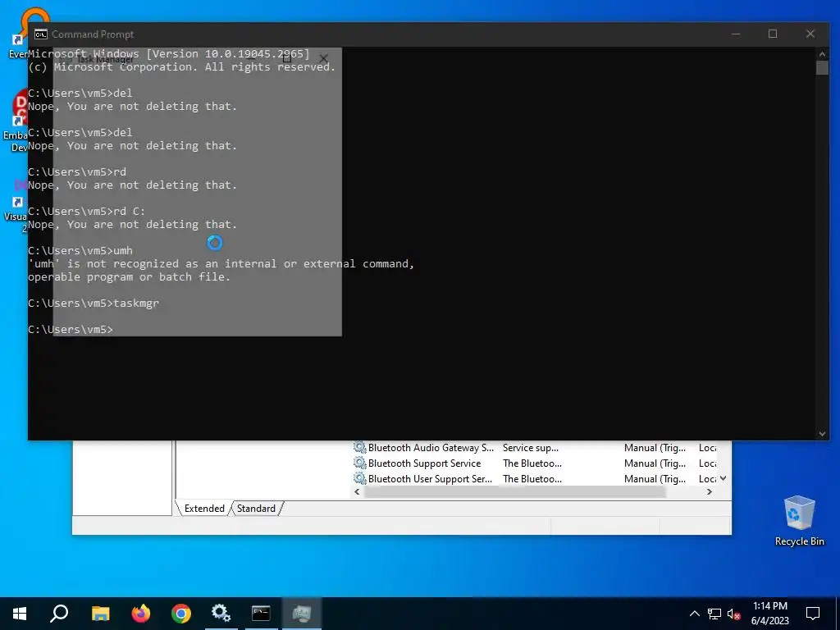Open Google Chrome from the taskbar
Image resolution: width=840 pixels, height=630 pixels.
pos(181,614)
